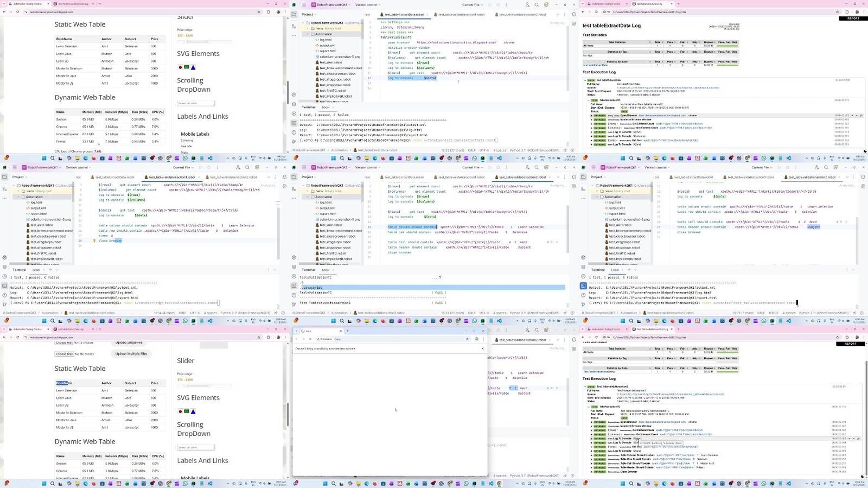Expand "Maximize Browser Window" keyword in tableExtractData log

click(592, 119)
